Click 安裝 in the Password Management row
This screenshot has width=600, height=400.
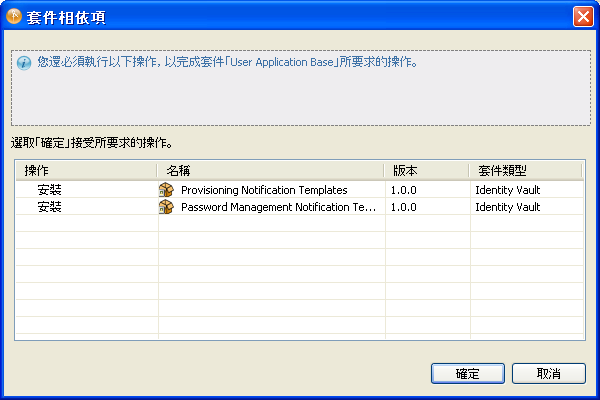click(x=49, y=207)
